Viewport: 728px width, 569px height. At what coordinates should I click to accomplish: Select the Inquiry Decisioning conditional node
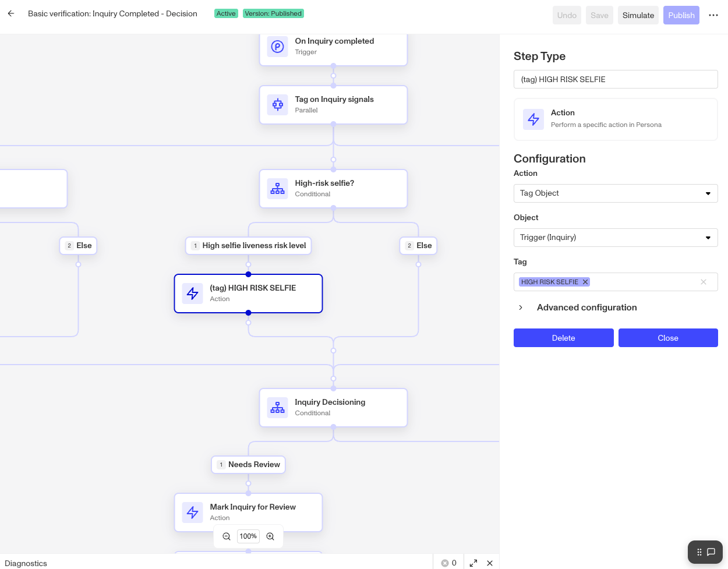tap(333, 408)
